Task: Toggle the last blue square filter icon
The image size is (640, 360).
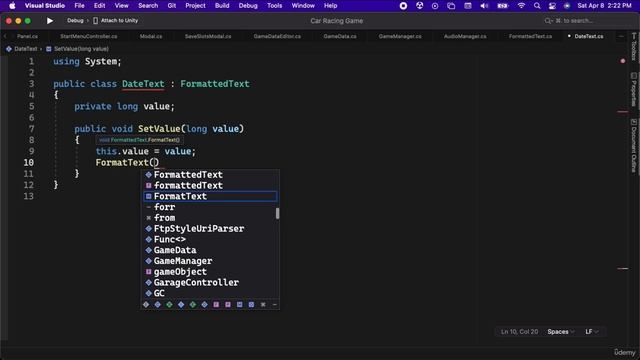Action: click(251, 304)
